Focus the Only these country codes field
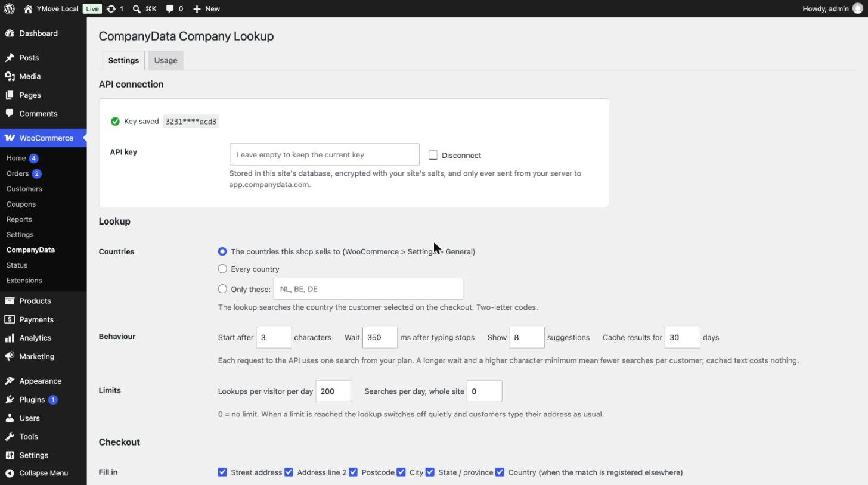The image size is (868, 485). 368,289
